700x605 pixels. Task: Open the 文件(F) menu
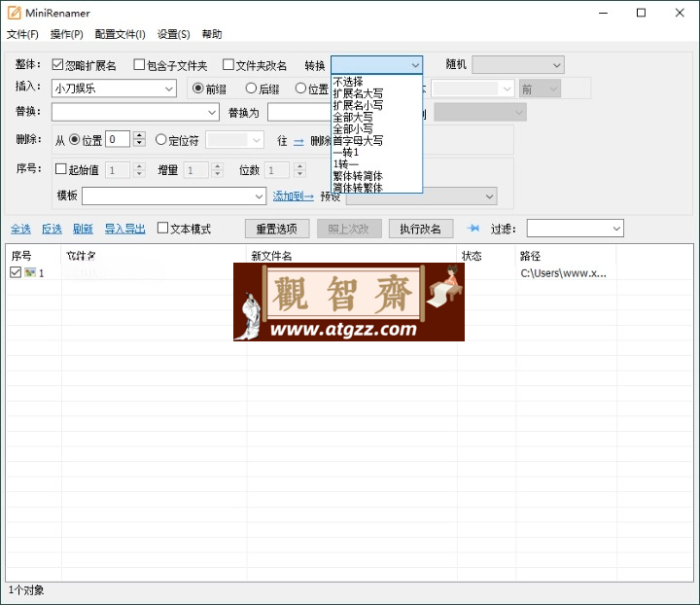tap(22, 34)
